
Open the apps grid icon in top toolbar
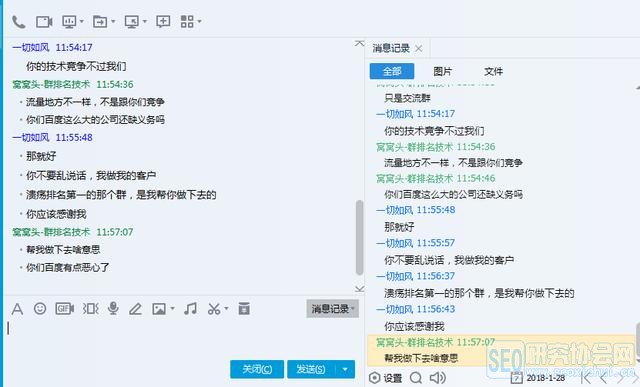[187, 22]
